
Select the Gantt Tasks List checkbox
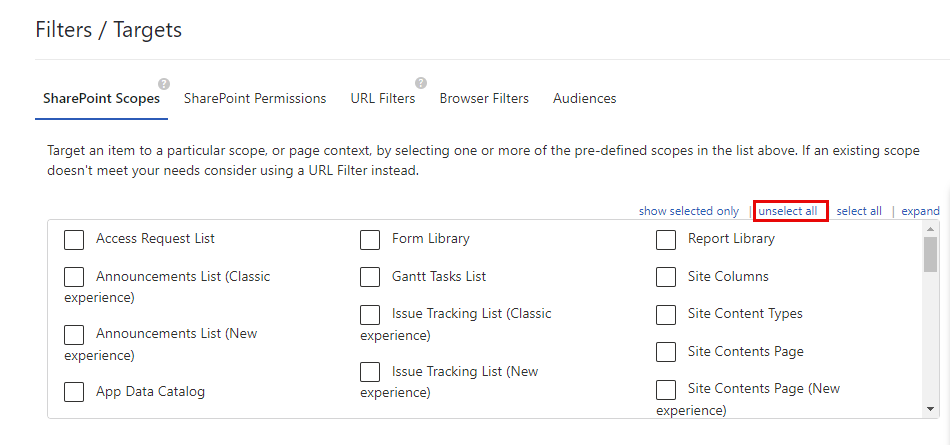click(x=370, y=277)
